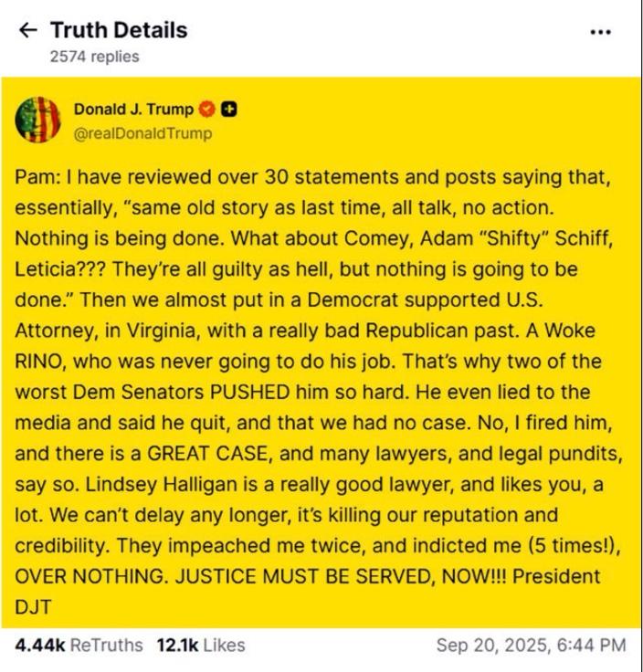Click the Sep 20, 2025 timestamp
The image size is (643, 672).
pyautogui.click(x=531, y=646)
